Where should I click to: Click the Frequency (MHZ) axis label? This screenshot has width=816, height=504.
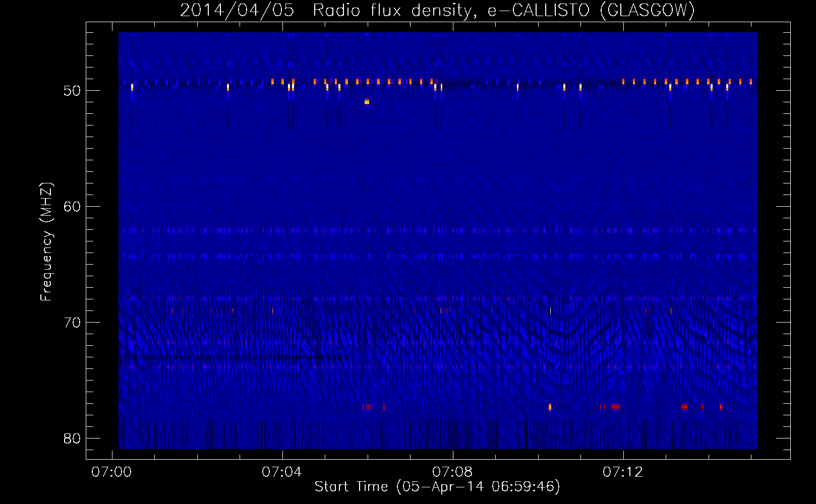click(46, 242)
